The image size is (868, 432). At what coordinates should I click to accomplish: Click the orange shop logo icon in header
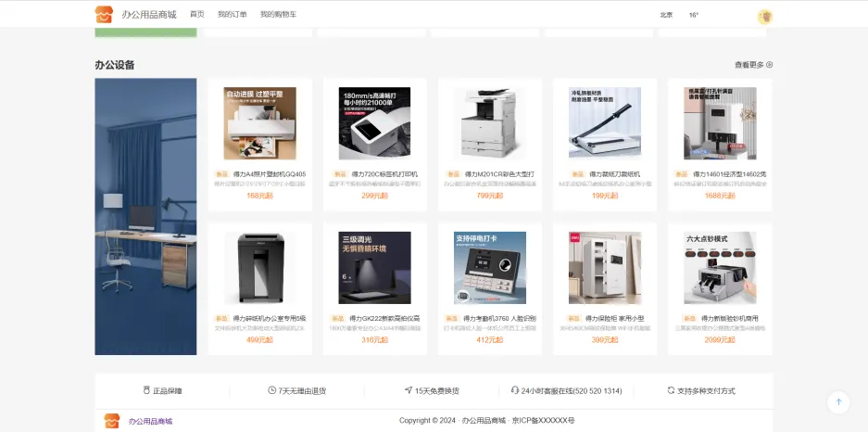click(x=104, y=15)
